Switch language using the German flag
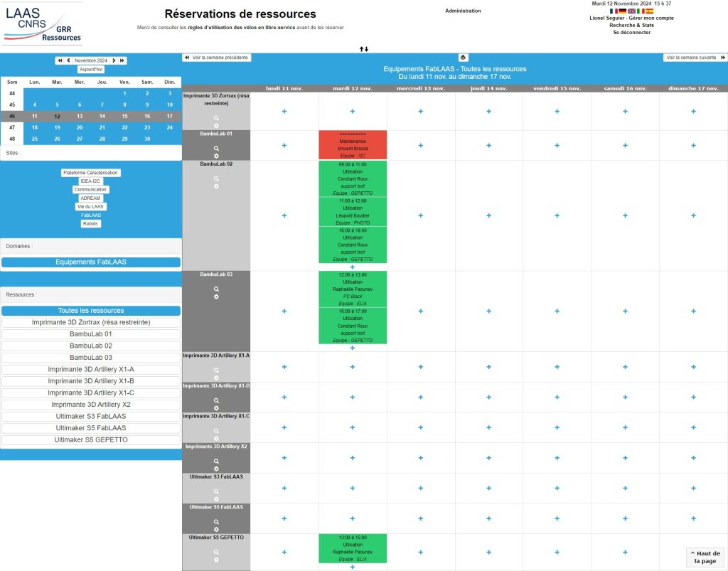 (623, 11)
